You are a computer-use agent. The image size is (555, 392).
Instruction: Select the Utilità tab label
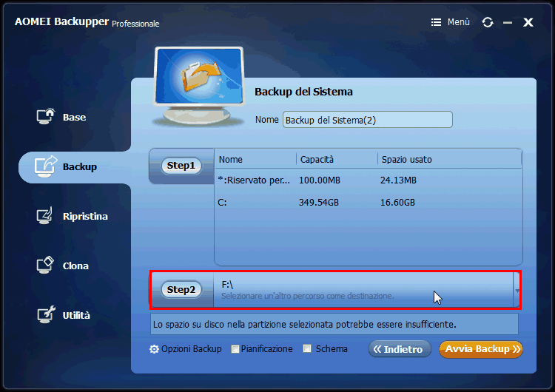pyautogui.click(x=76, y=315)
